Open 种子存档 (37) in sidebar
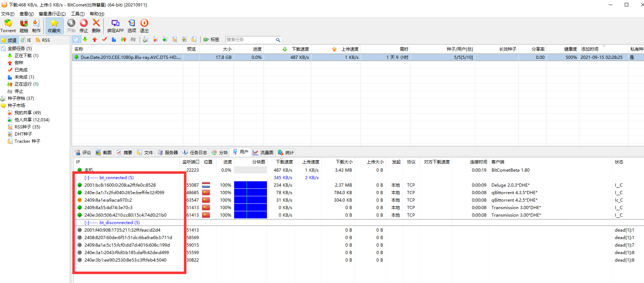This screenshot has width=644, height=283. 18,98
